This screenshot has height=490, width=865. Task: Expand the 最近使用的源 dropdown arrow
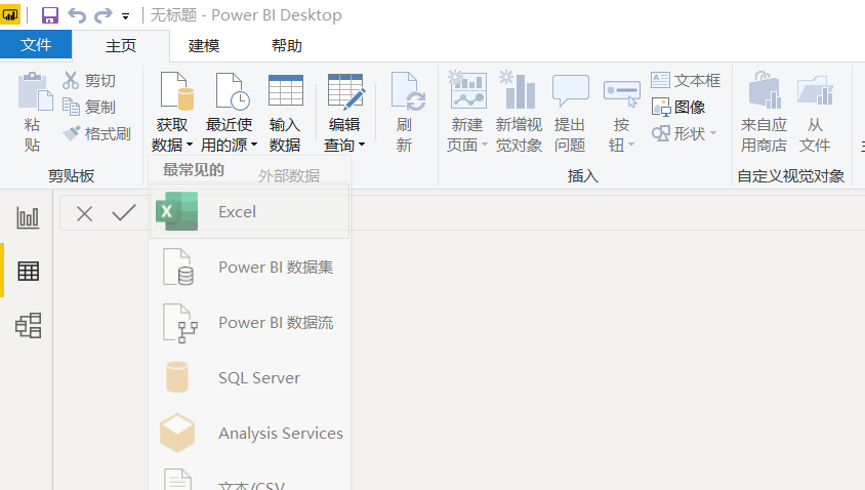tap(254, 145)
